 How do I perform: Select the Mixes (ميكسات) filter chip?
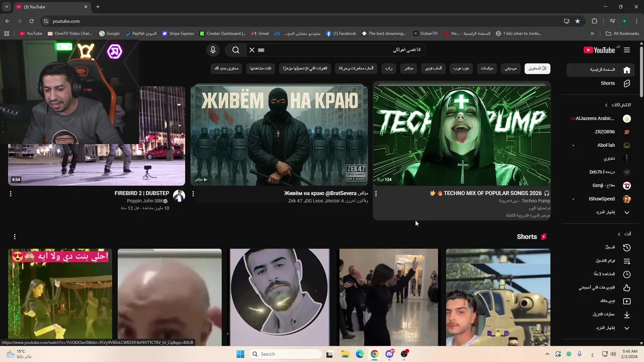pyautogui.click(x=487, y=68)
